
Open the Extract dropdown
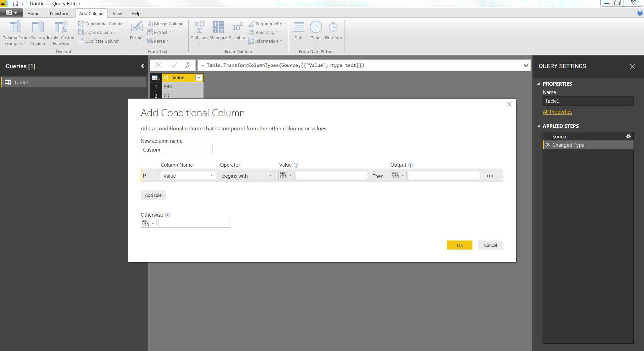click(159, 32)
